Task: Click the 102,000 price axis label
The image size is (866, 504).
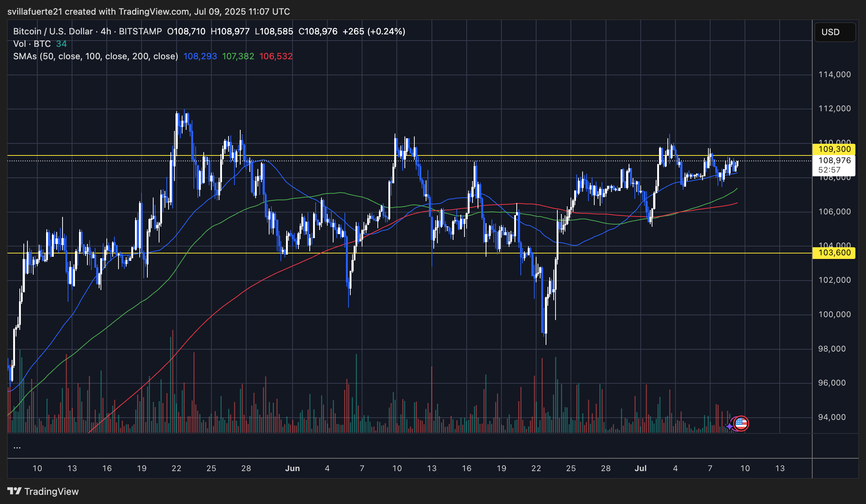Action: [x=835, y=280]
